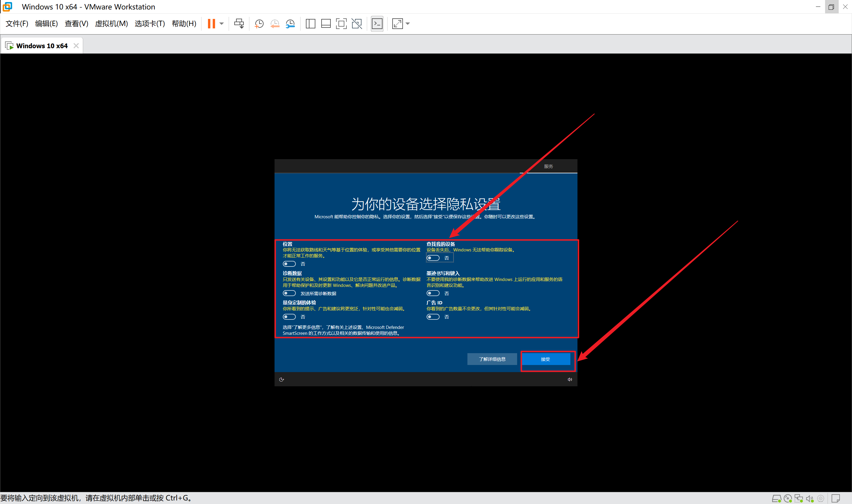Image resolution: width=852 pixels, height=504 pixels.
Task: Take a snapshot of the VM
Action: coord(259,23)
